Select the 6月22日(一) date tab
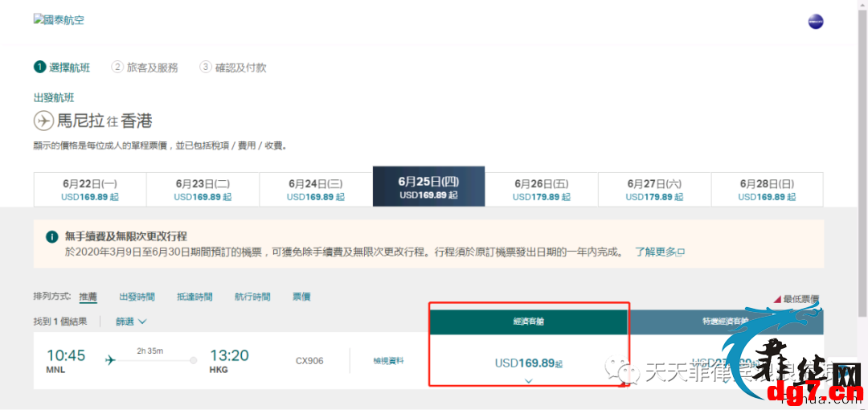The image size is (868, 410). [90, 190]
